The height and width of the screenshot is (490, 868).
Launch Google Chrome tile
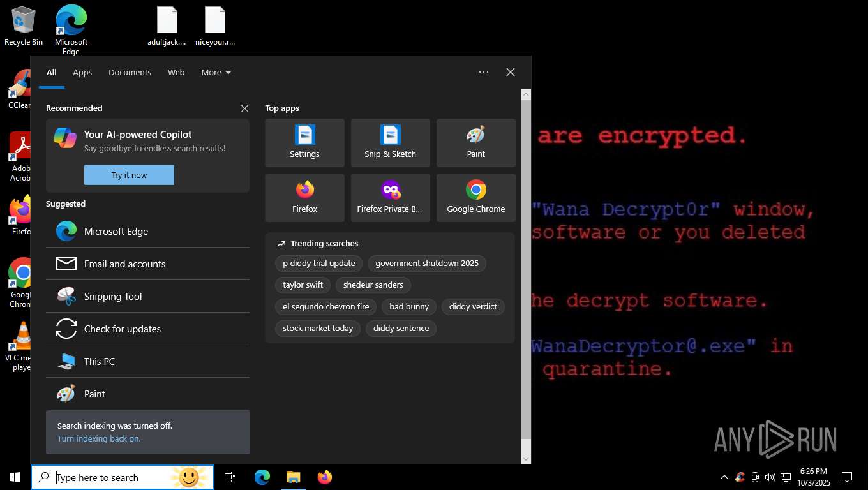[475, 198]
